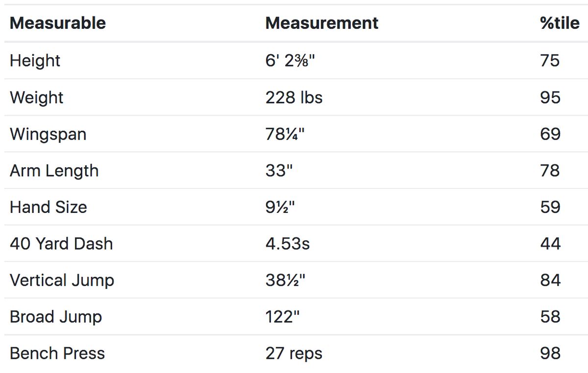
Task: Select the 27 reps bench press value
Action: tap(294, 353)
